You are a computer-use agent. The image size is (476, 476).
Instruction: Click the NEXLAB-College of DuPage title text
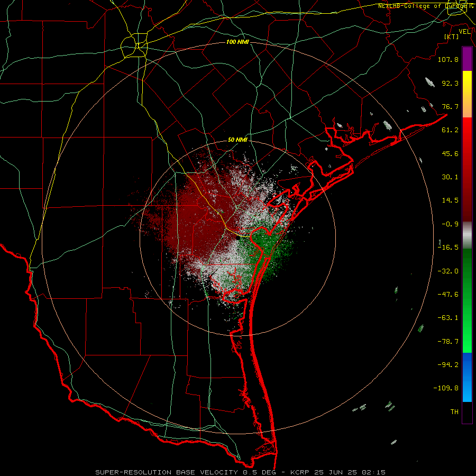pyautogui.click(x=425, y=6)
